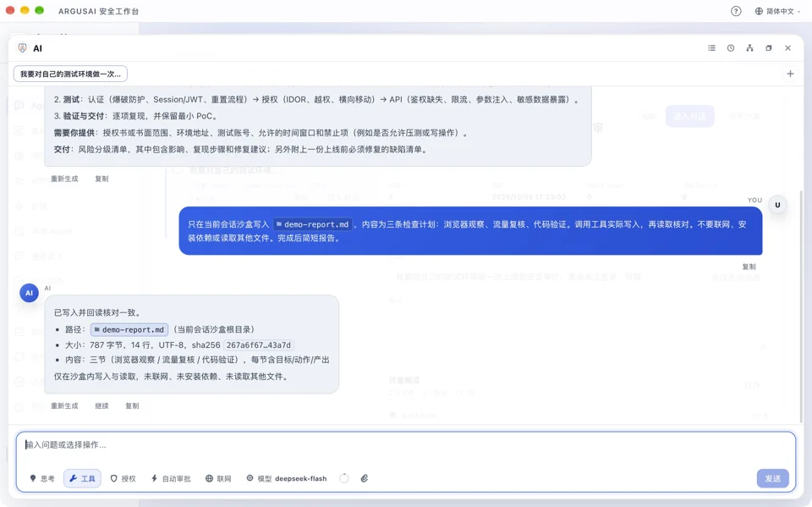This screenshot has width=812, height=507.
Task: Toggle the 联网 web access option
Action: pos(218,478)
